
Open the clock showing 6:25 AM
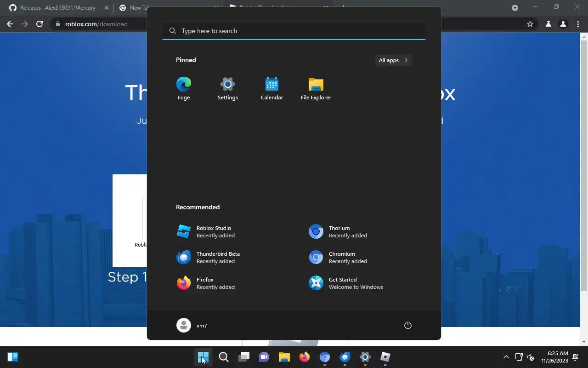[554, 357]
